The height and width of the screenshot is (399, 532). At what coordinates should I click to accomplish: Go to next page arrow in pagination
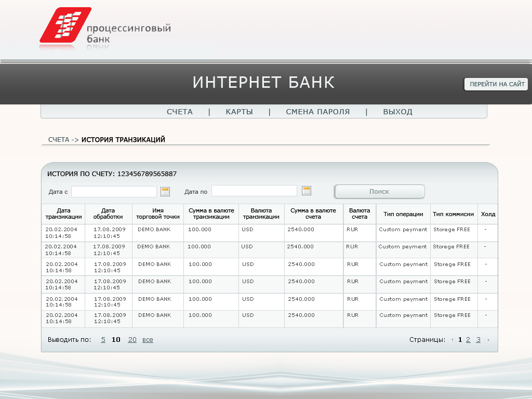click(488, 340)
